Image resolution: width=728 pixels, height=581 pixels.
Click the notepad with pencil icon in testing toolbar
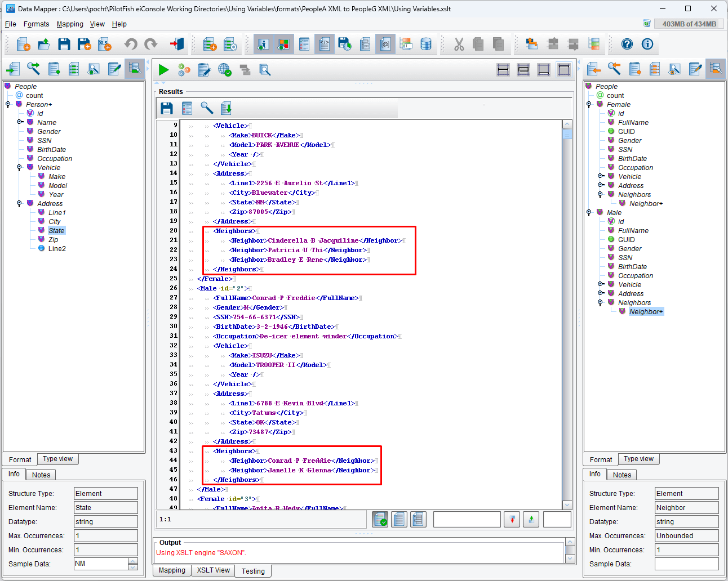(x=205, y=70)
